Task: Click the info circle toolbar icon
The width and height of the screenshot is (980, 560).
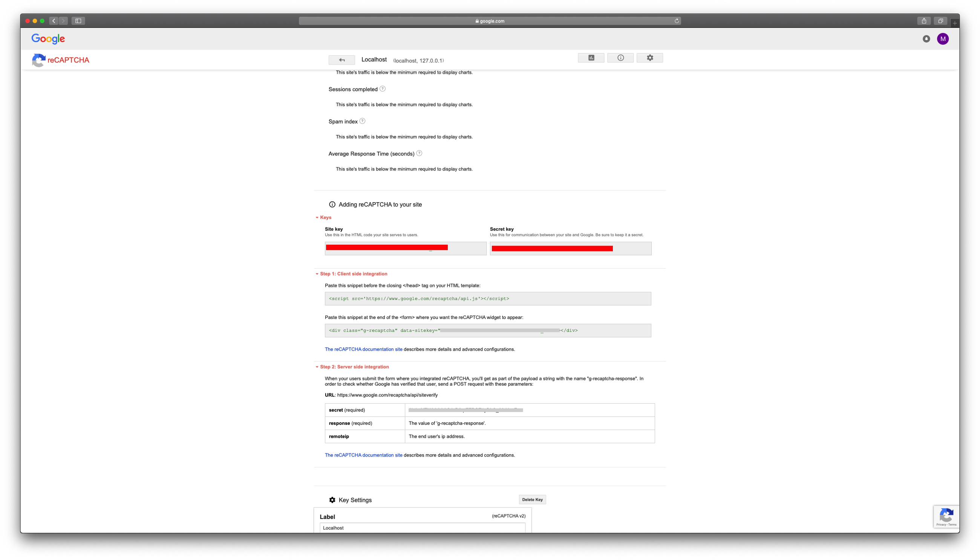Action: (x=620, y=58)
